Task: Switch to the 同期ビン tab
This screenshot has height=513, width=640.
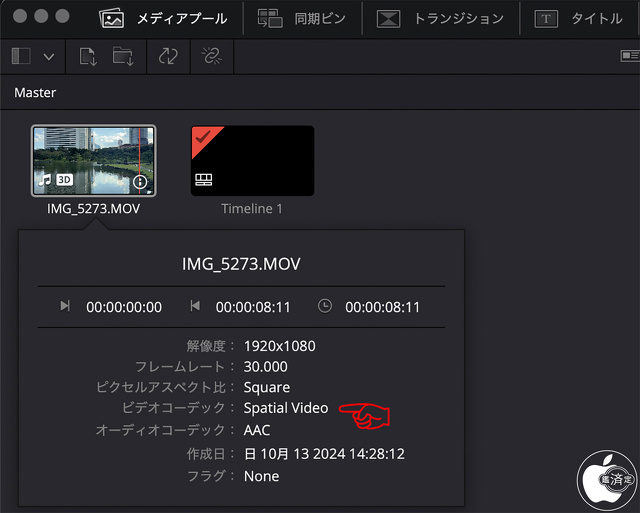Action: coord(301,19)
